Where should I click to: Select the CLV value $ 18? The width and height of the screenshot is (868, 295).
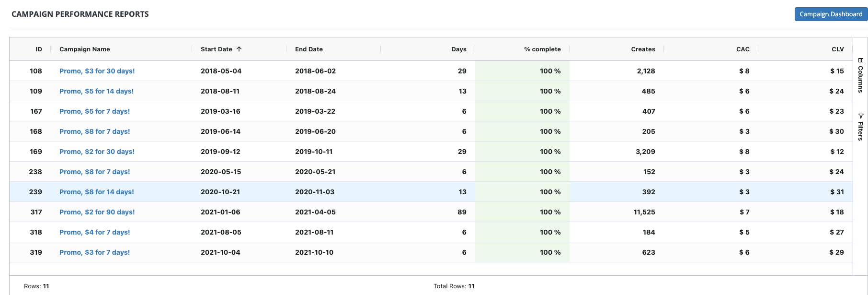(837, 212)
